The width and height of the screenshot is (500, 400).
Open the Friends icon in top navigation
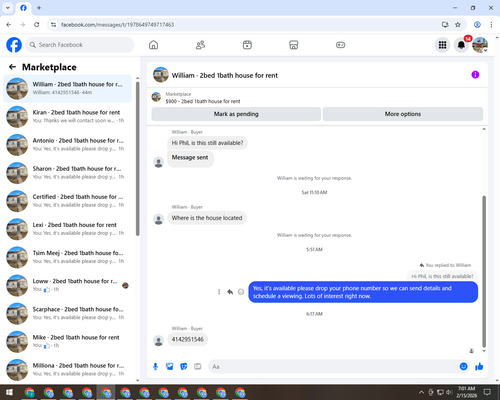point(200,45)
